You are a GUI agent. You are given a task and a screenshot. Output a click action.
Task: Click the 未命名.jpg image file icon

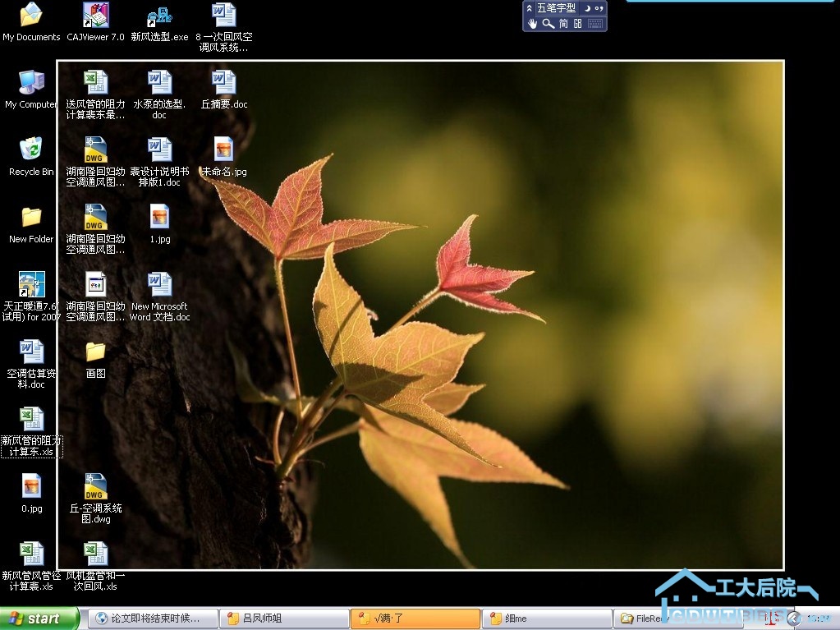tap(223, 149)
